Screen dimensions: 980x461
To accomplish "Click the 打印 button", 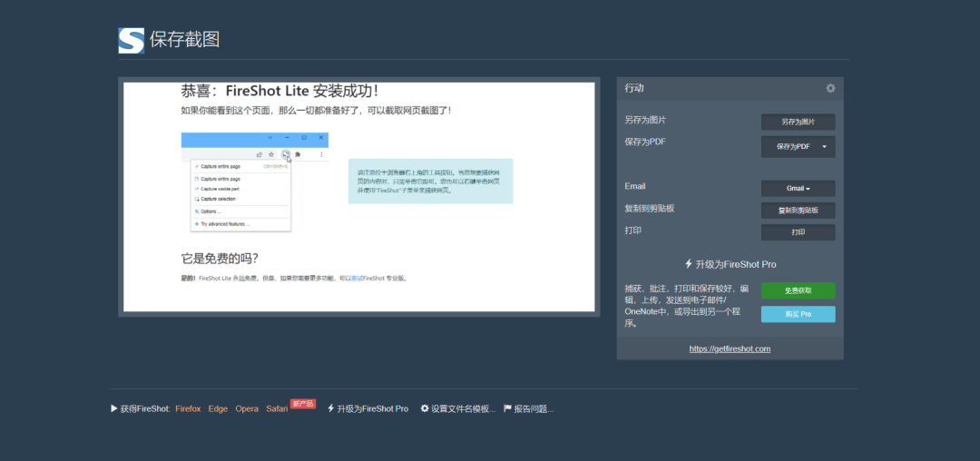I will [x=798, y=231].
